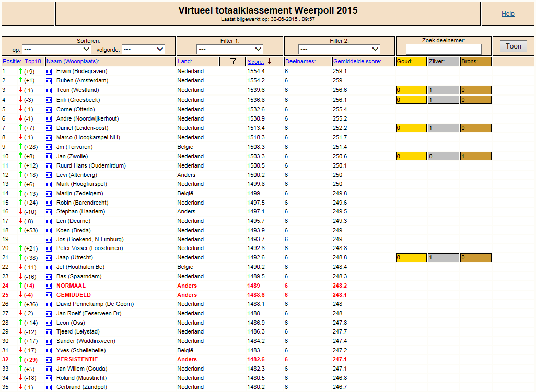Click the filter funnel icon in header
The width and height of the screenshot is (536, 392).
pos(232,62)
